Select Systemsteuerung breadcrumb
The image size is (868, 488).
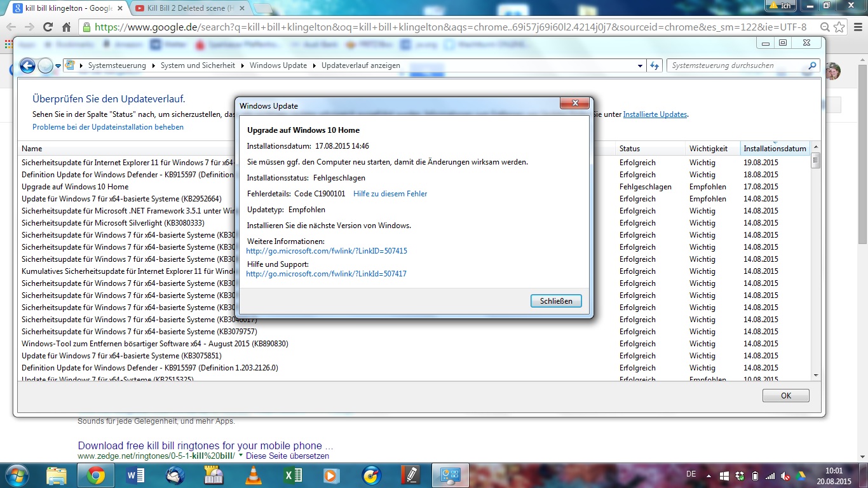[117, 65]
